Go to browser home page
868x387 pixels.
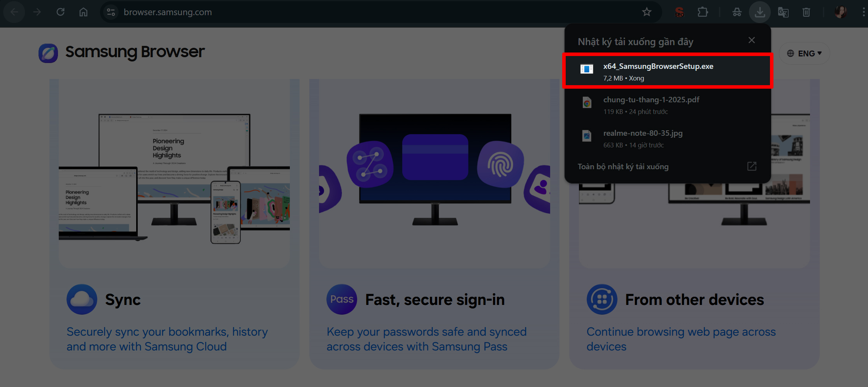pos(83,12)
